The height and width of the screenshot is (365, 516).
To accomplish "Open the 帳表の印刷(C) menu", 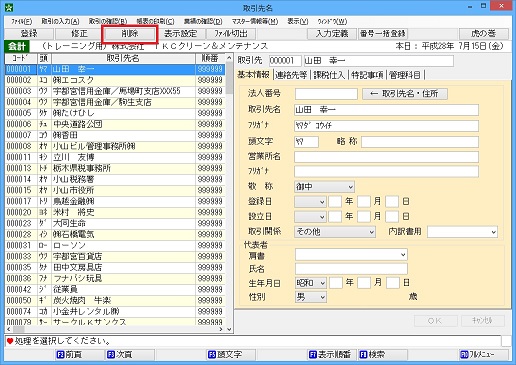I will point(155,21).
